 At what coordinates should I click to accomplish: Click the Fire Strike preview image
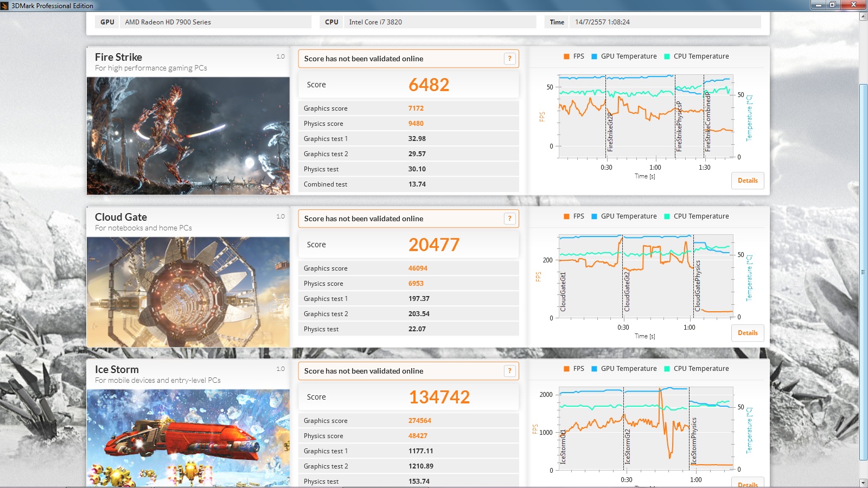tap(188, 136)
